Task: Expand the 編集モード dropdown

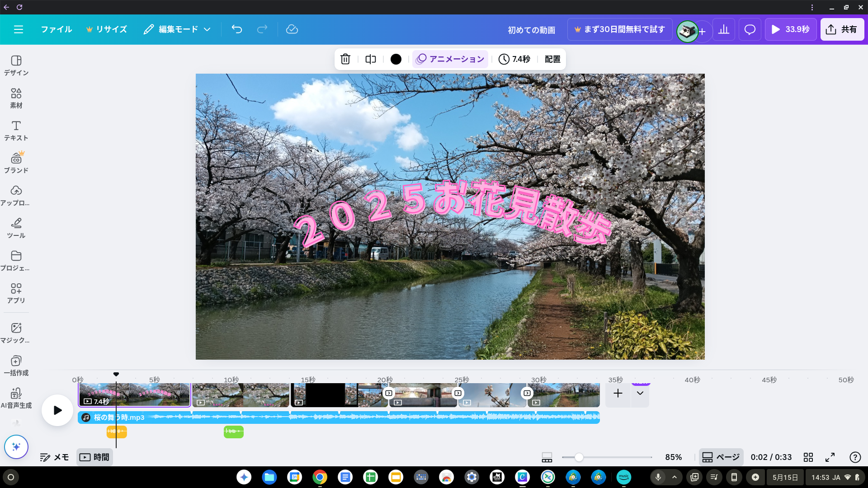Action: click(178, 29)
